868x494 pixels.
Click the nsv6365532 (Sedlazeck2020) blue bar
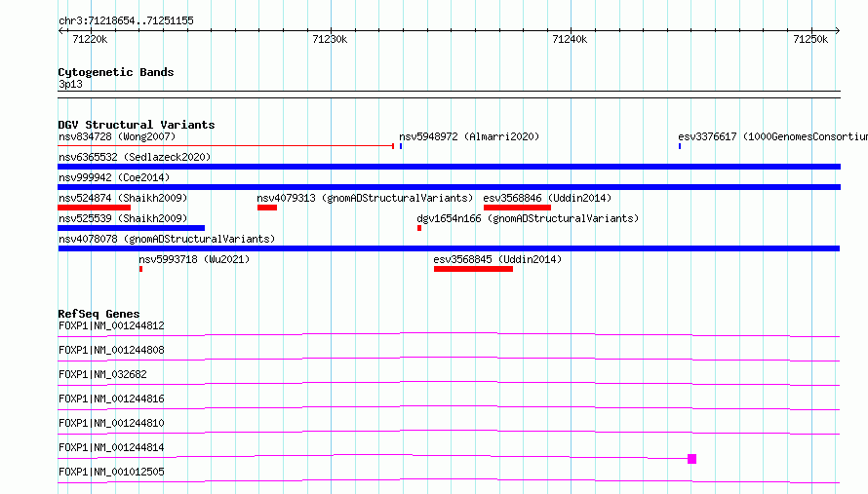coord(449,167)
